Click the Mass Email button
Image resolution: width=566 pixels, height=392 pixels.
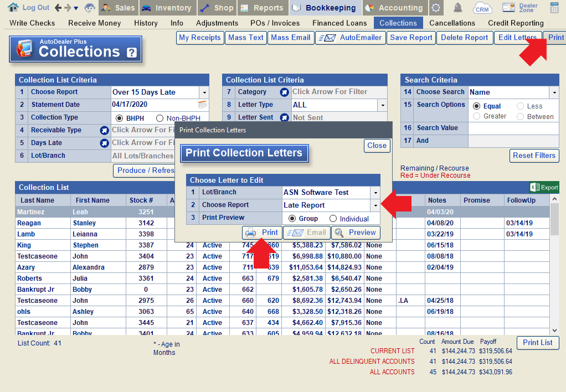(x=291, y=38)
